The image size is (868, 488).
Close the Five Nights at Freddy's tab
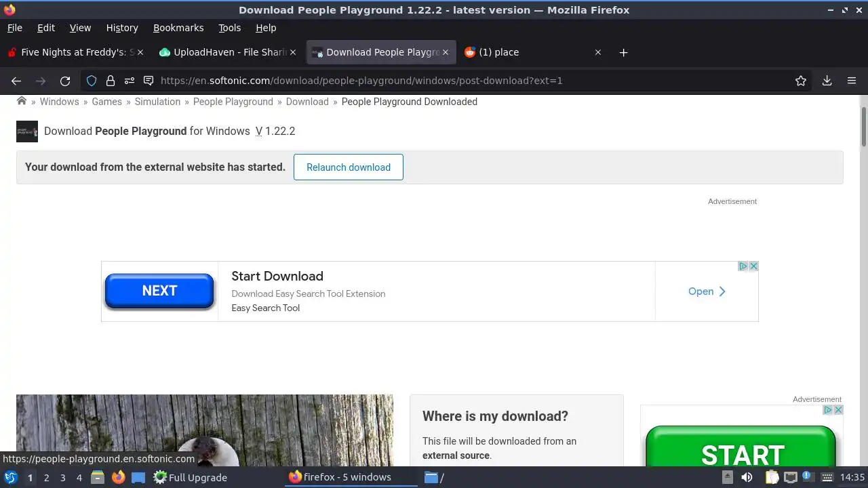[x=140, y=52]
